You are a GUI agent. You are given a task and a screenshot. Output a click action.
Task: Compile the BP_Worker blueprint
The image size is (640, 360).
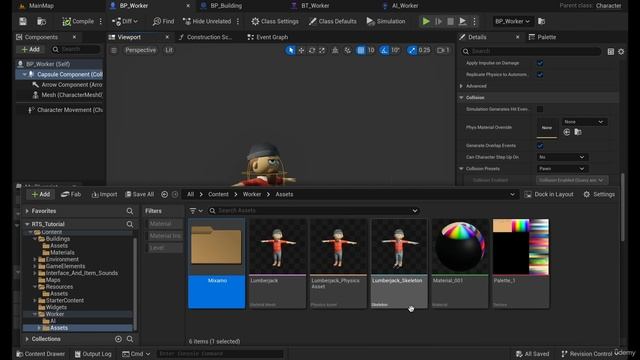(78, 21)
